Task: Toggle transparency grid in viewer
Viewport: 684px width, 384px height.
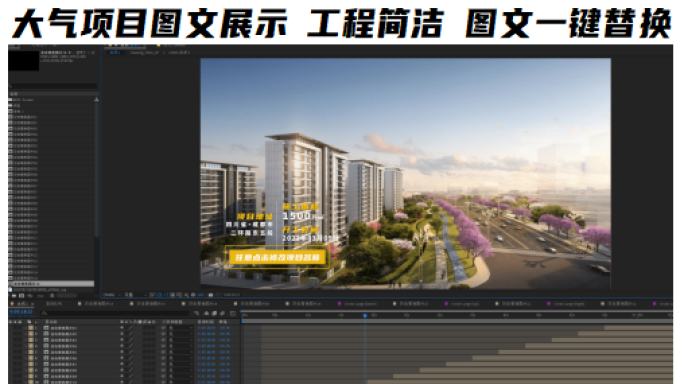Action: tap(159, 295)
